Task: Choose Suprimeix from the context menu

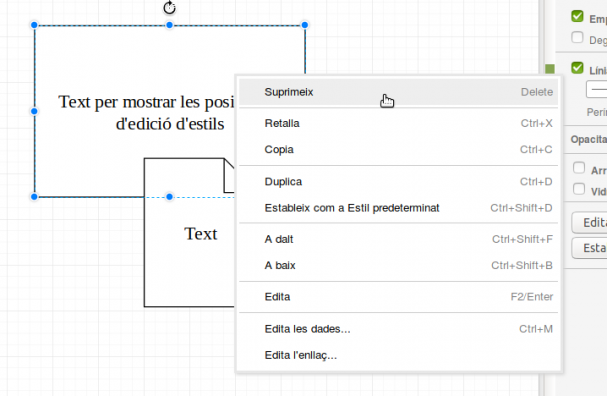Action: point(398,92)
